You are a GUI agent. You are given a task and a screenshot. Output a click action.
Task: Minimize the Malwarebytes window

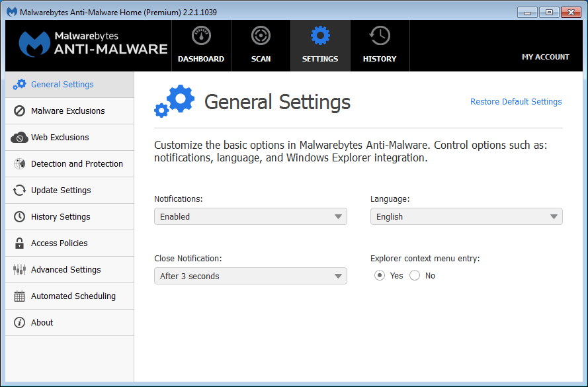pos(528,13)
